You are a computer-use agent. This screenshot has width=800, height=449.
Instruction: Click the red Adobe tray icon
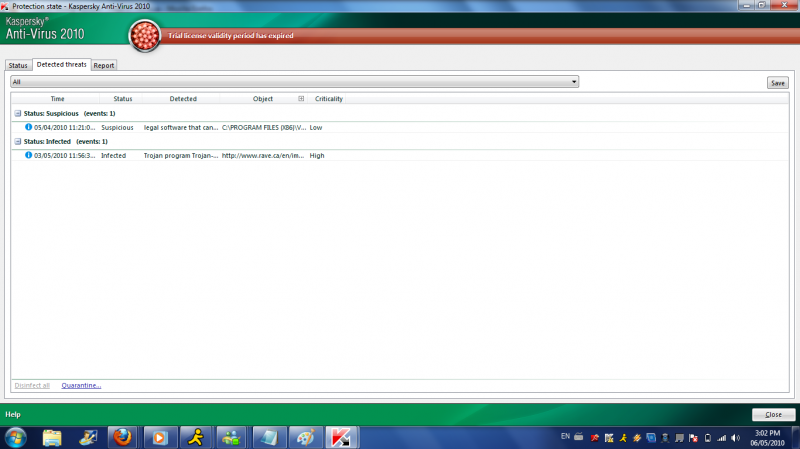coord(594,438)
